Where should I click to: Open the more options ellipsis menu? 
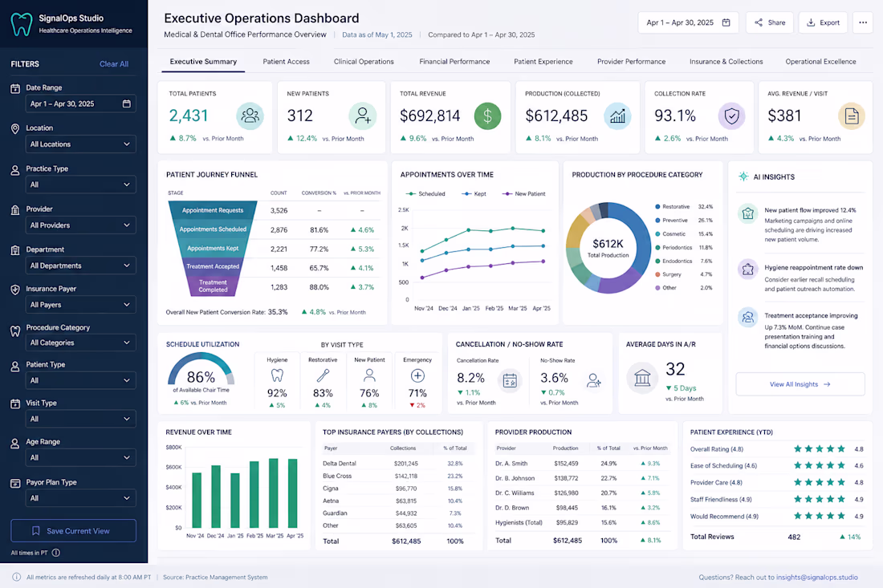(x=863, y=22)
